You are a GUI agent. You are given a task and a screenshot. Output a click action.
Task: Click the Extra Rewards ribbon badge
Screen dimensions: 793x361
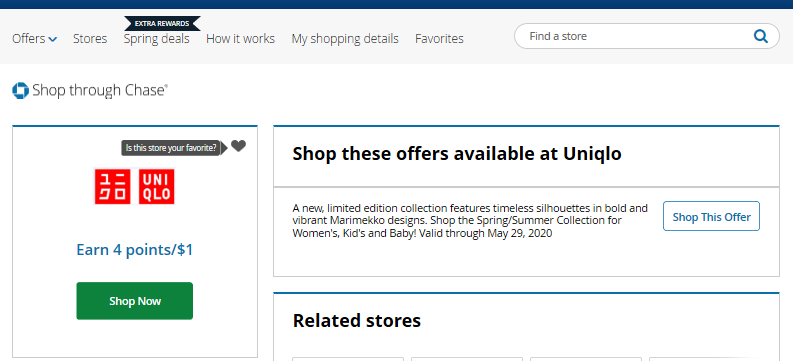point(162,24)
